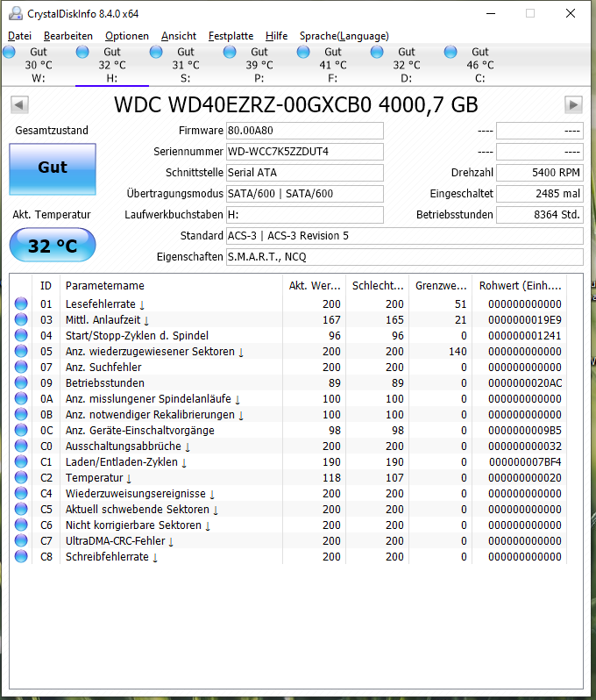Open the Sprache(Language) menu
This screenshot has height=700, width=596.
tap(344, 36)
